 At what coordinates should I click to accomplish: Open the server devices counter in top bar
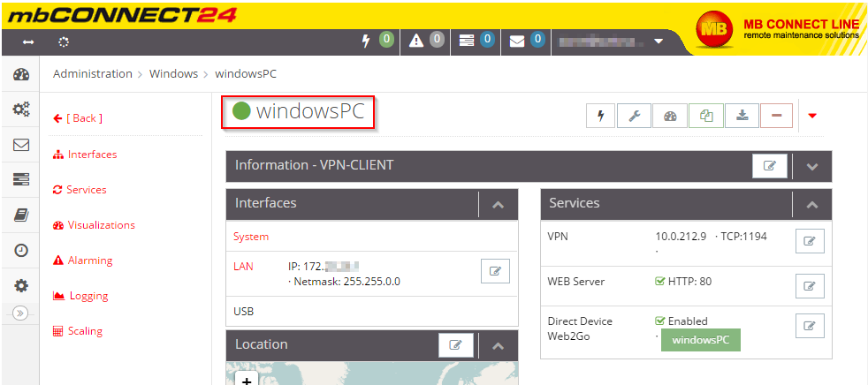click(x=476, y=41)
